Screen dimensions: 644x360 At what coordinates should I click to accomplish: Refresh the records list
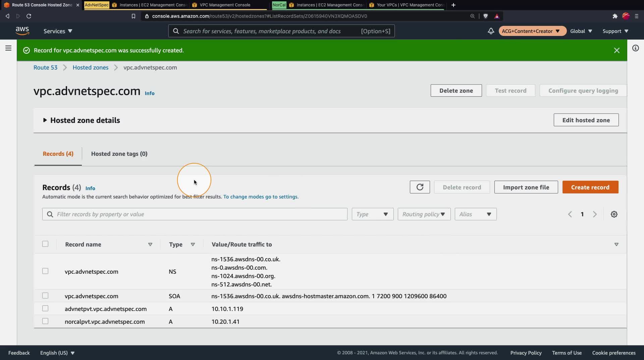[x=420, y=187]
